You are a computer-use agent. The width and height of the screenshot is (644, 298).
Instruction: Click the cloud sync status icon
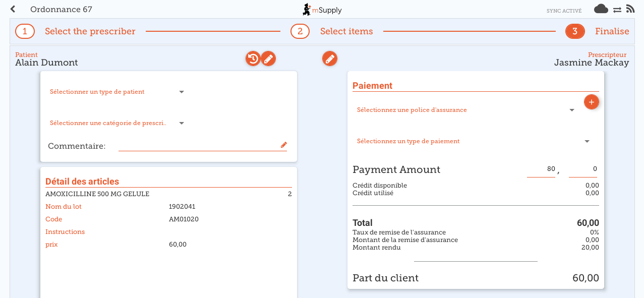pyautogui.click(x=601, y=9)
